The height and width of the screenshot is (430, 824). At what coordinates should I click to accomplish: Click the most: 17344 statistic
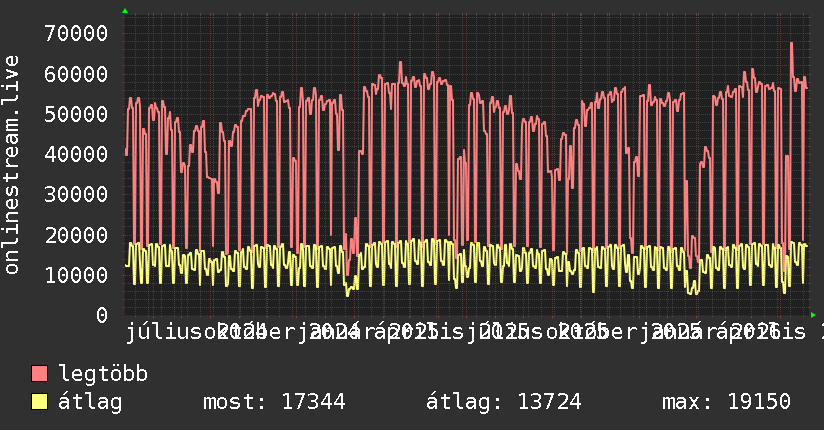[274, 402]
